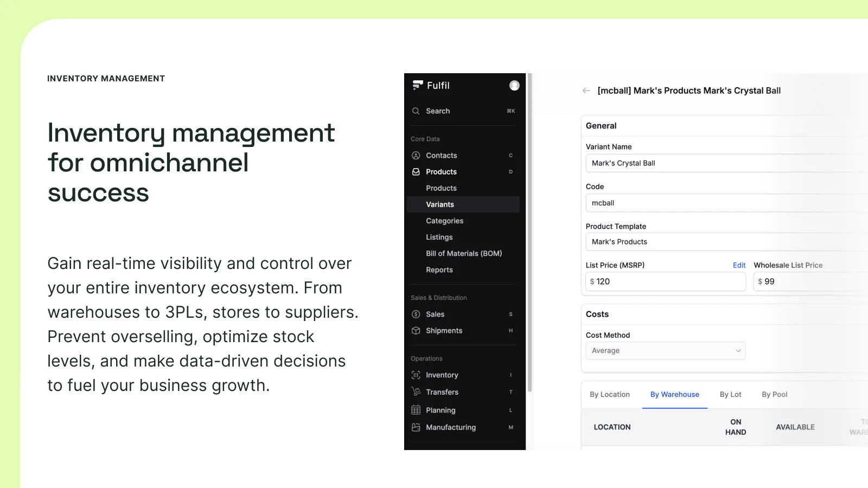Click the Product Template field
Image resolution: width=868 pixels, height=488 pixels.
tap(726, 242)
